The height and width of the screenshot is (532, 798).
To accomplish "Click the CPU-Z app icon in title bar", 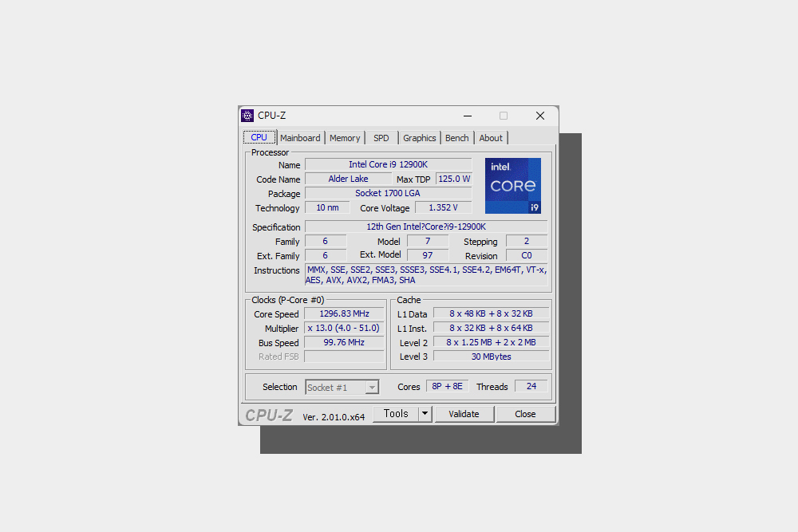I will tap(247, 116).
